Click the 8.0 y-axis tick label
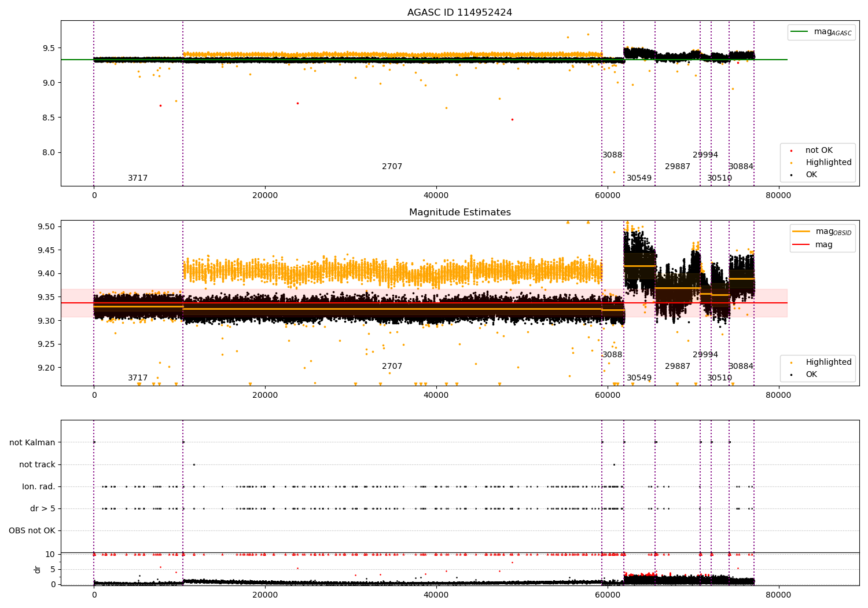The height and width of the screenshot is (608, 868). (49, 153)
